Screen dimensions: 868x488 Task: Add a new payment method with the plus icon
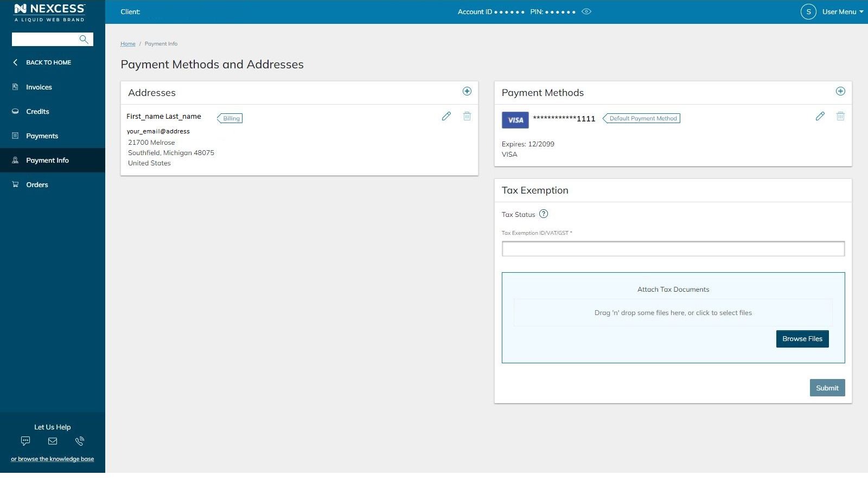tap(840, 91)
